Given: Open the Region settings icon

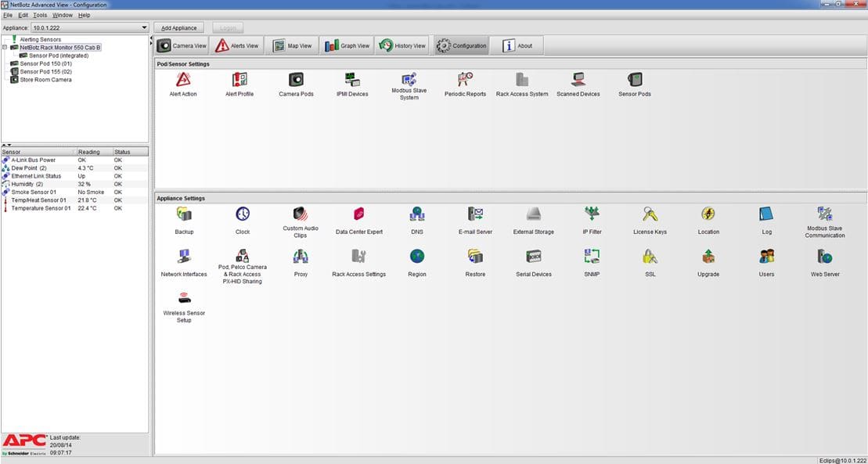Looking at the screenshot, I should [417, 257].
